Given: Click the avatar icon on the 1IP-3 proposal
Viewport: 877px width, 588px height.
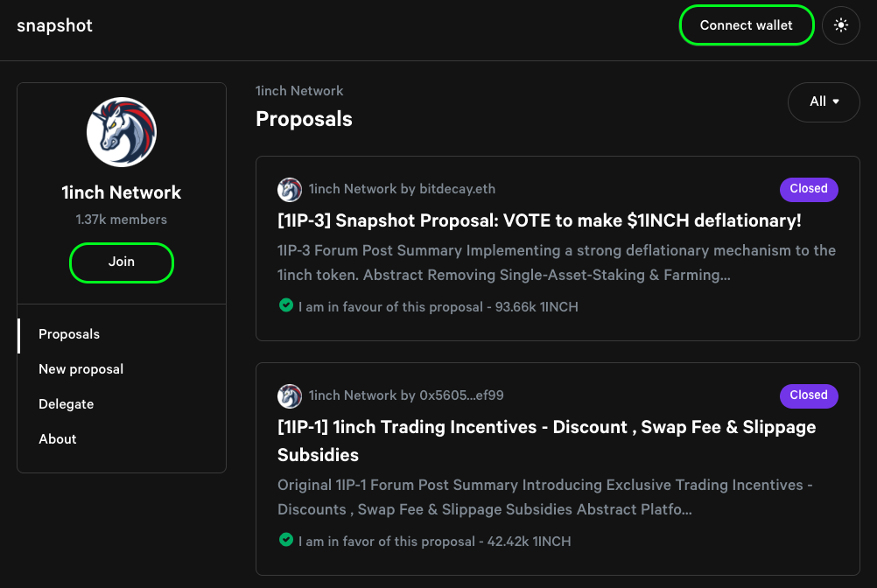Looking at the screenshot, I should [x=290, y=189].
